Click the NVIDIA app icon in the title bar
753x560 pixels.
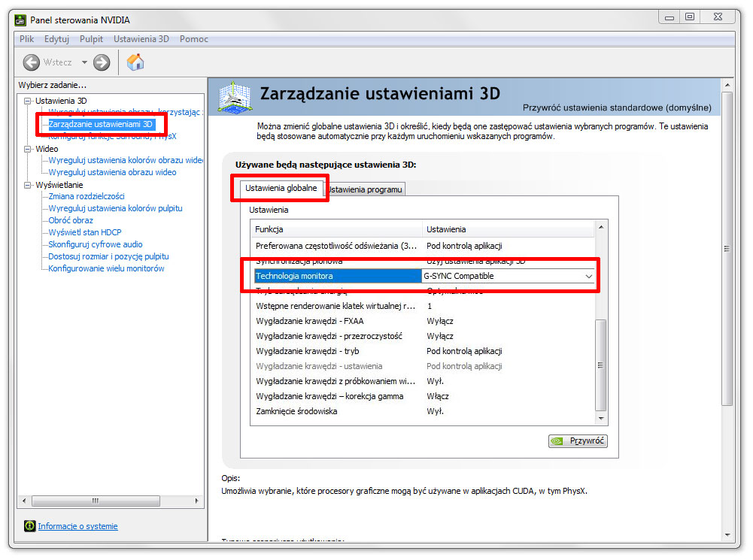point(20,20)
